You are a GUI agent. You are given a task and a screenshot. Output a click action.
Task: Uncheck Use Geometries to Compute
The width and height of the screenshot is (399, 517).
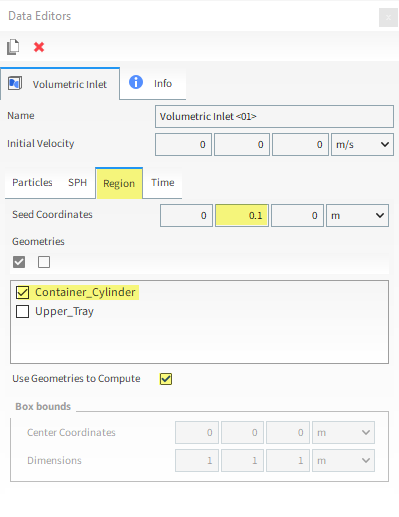166,379
